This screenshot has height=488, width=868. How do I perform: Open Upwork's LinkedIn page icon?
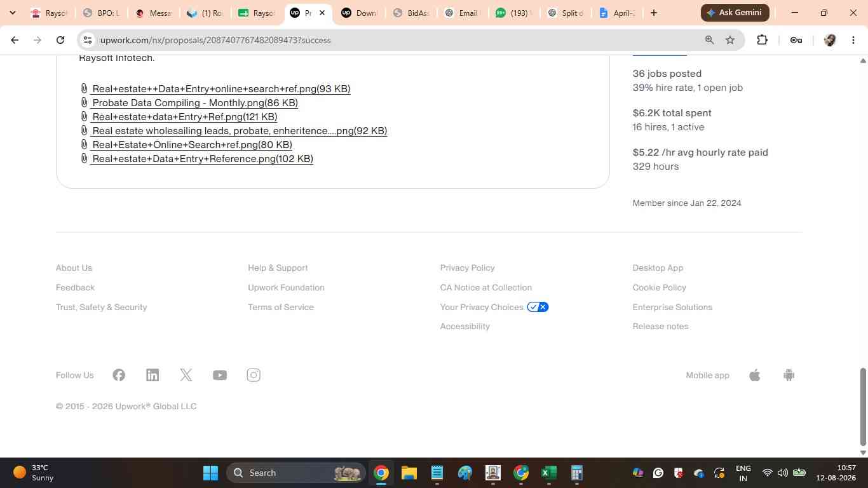[x=153, y=375]
